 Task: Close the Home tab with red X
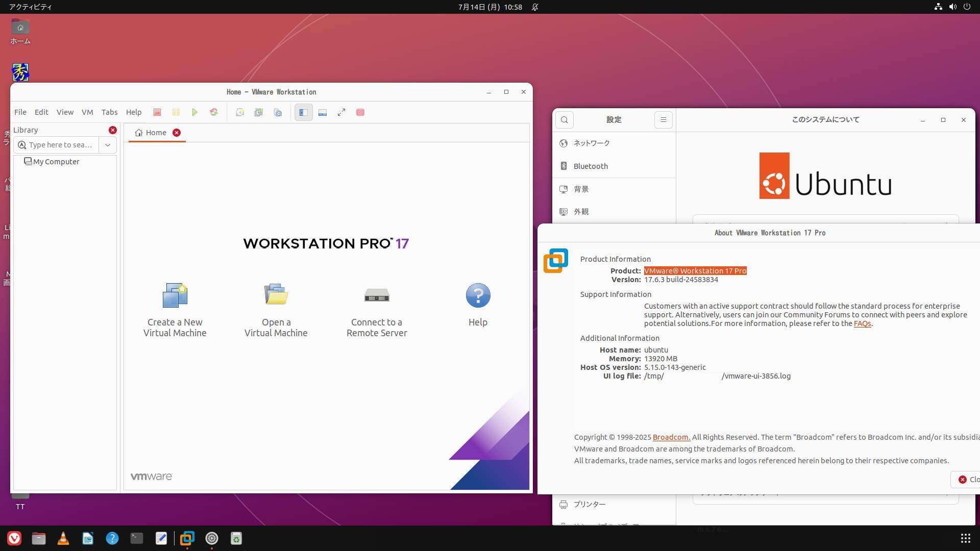tap(177, 133)
